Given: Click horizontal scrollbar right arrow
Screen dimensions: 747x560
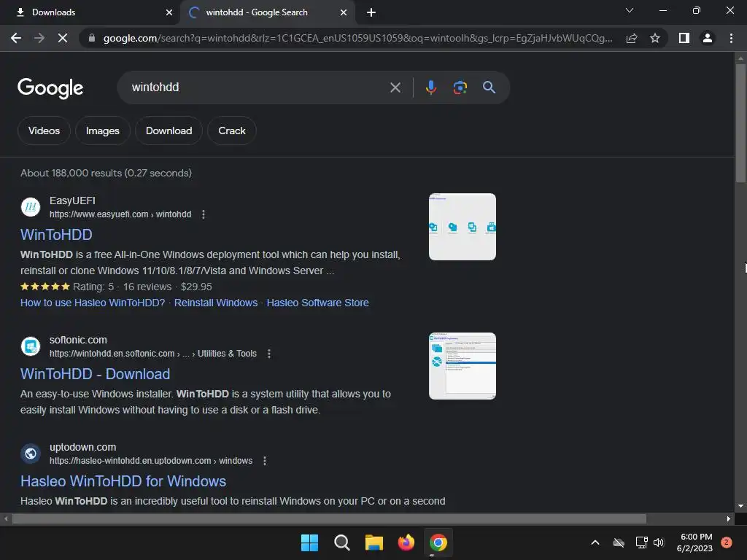Looking at the screenshot, I should click(x=729, y=519).
